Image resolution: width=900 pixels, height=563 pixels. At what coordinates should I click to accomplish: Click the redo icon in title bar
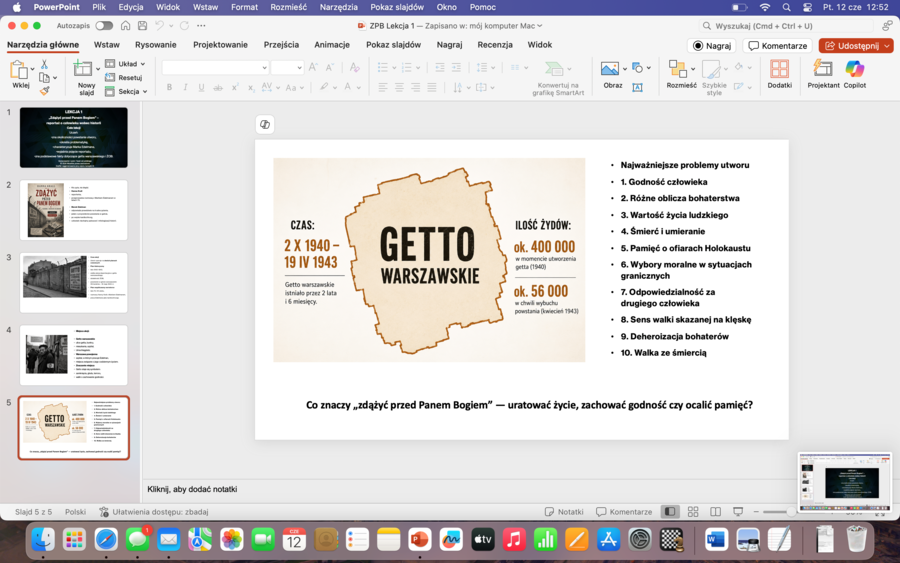pos(184,26)
